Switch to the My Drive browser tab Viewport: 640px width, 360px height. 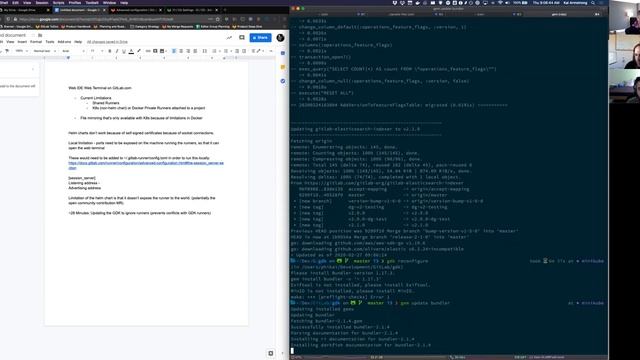coord(24,10)
